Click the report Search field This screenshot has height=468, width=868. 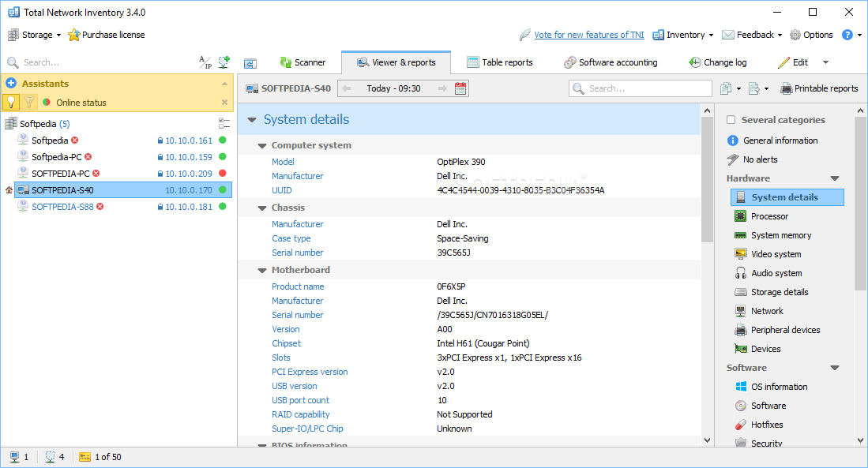click(x=640, y=88)
